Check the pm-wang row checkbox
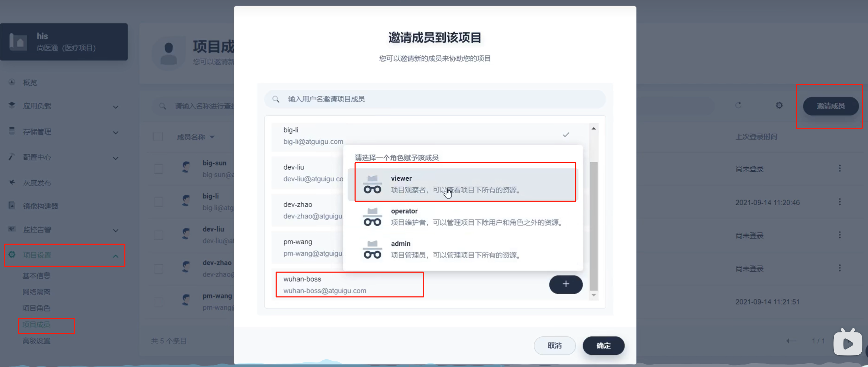The width and height of the screenshot is (868, 367). 159,302
